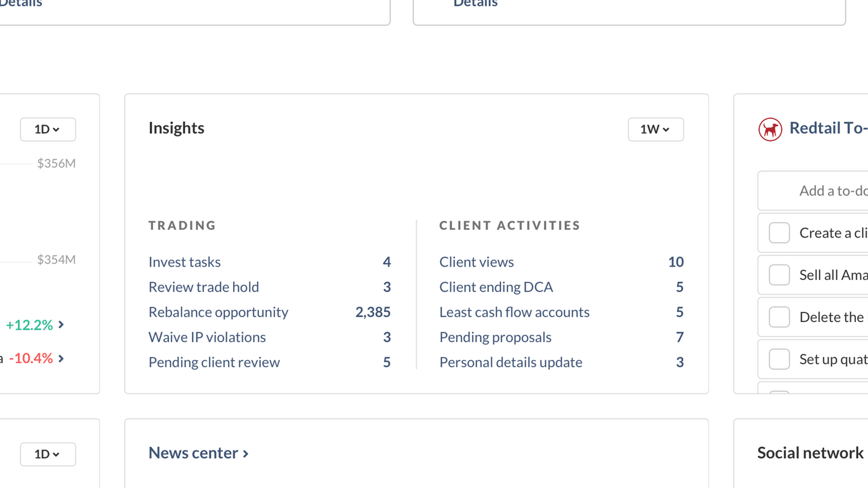868x488 pixels.
Task: Go to Client views activity
Action: coord(476,262)
